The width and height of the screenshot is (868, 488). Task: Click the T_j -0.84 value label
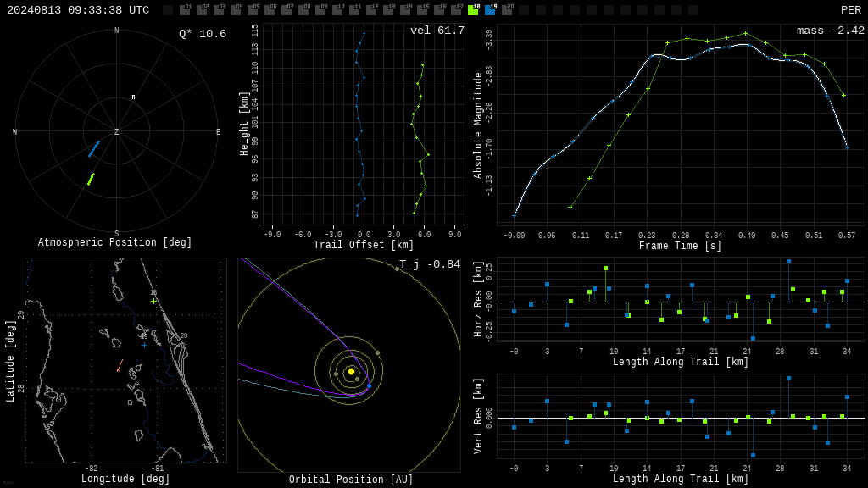430,264
